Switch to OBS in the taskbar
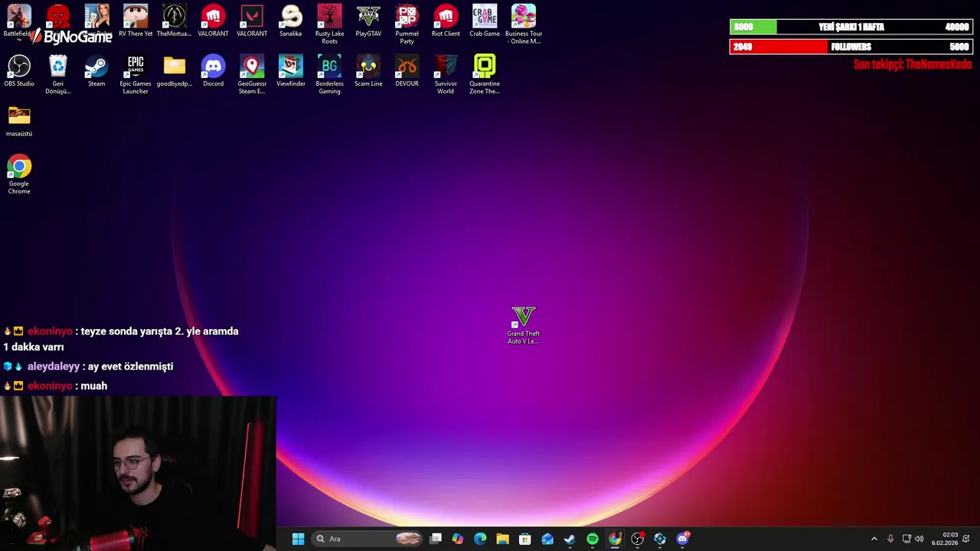 pyautogui.click(x=637, y=539)
